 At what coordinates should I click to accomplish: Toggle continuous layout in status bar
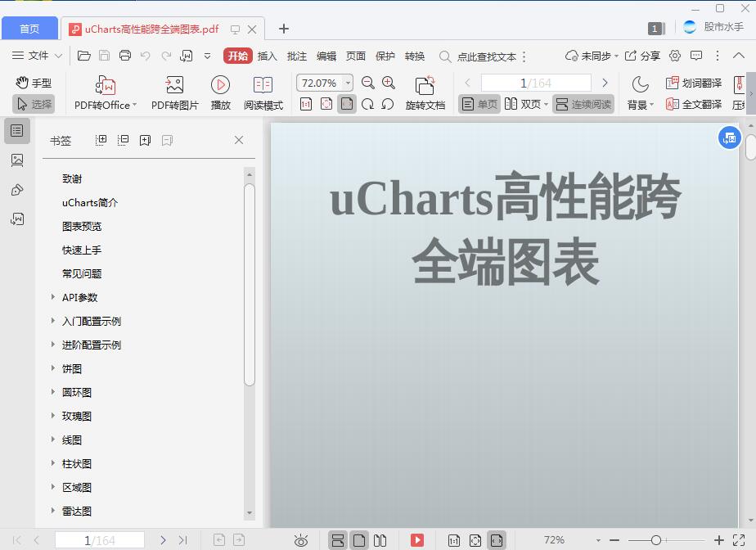[x=338, y=540]
